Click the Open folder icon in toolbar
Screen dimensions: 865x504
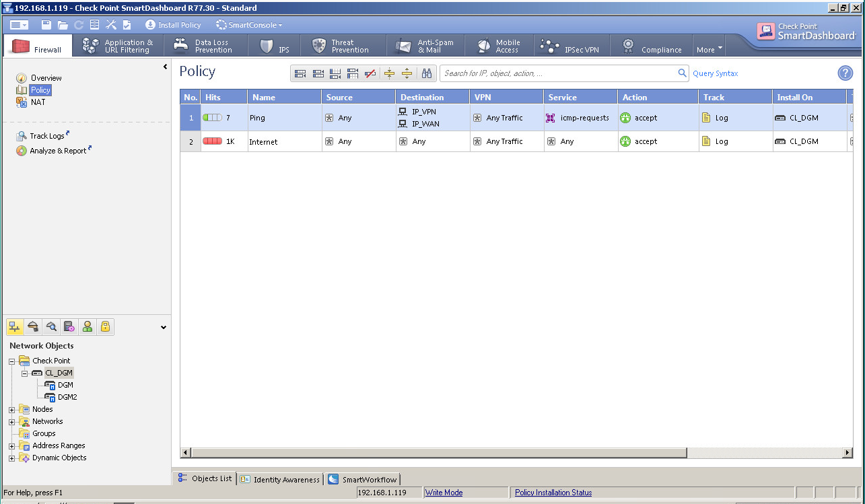point(63,25)
